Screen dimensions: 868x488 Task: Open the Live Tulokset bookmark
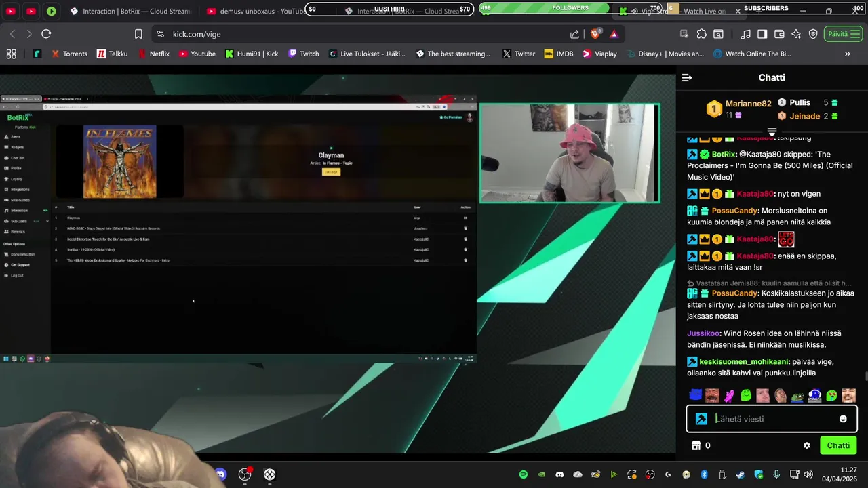(x=367, y=54)
